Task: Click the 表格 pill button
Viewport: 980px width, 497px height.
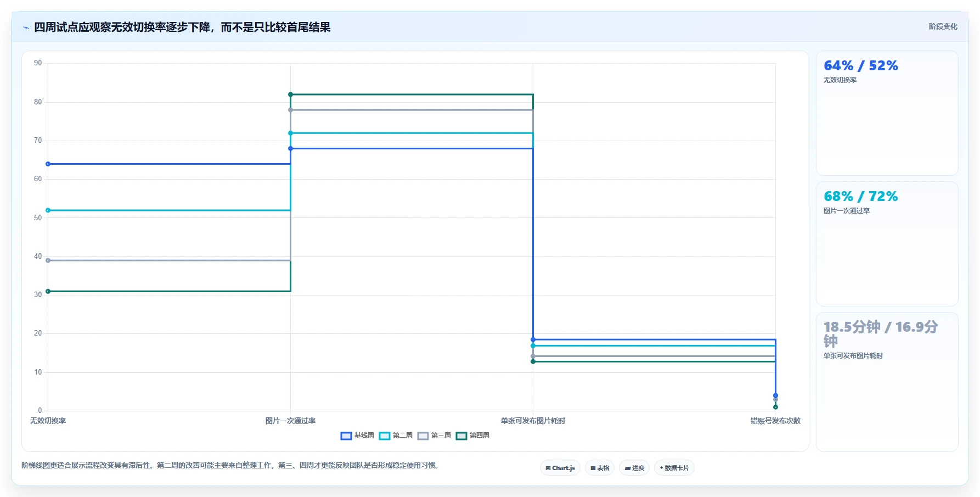Action: 600,468
